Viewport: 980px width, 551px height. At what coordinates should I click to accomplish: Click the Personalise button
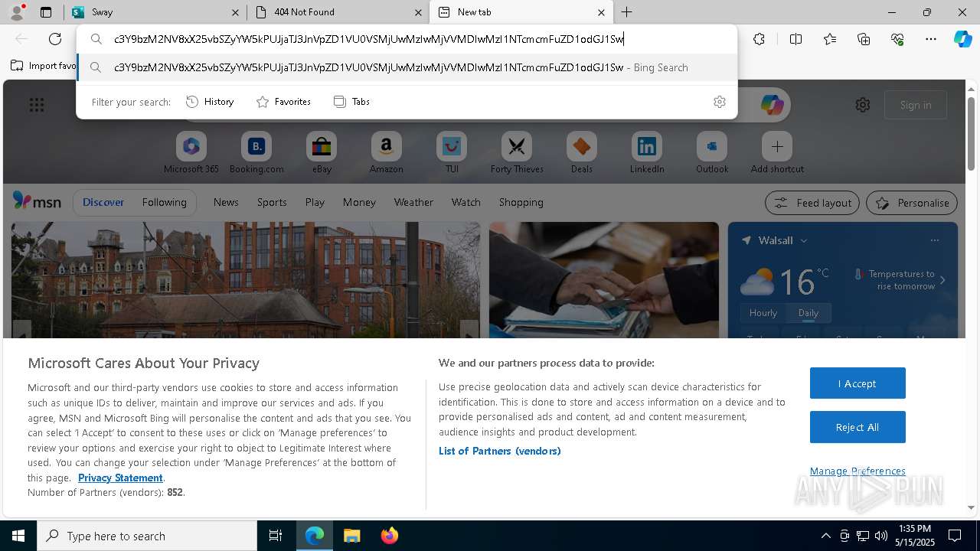click(x=912, y=203)
